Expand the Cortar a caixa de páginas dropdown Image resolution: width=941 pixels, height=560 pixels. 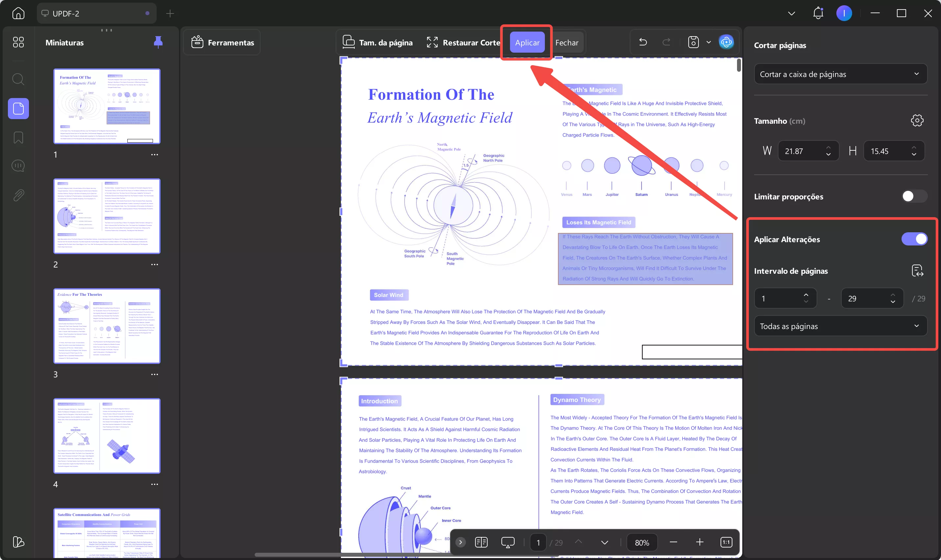click(x=840, y=74)
